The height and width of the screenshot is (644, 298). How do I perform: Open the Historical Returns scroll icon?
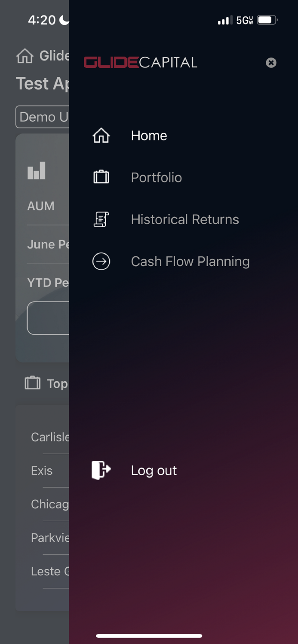click(x=101, y=219)
